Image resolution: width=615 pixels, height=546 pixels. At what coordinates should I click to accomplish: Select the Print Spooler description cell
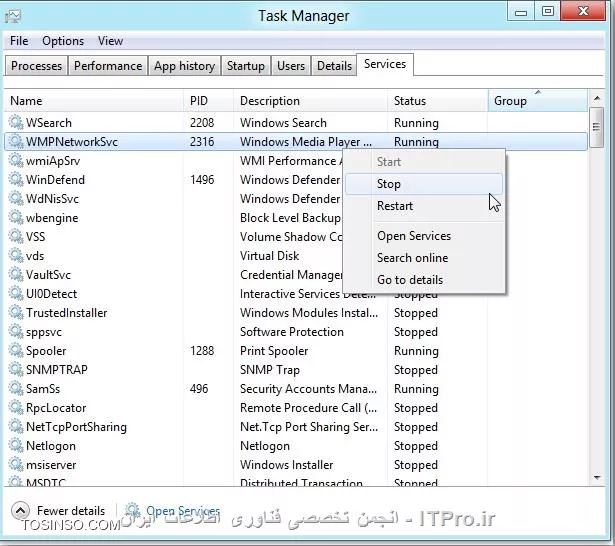[x=274, y=351]
